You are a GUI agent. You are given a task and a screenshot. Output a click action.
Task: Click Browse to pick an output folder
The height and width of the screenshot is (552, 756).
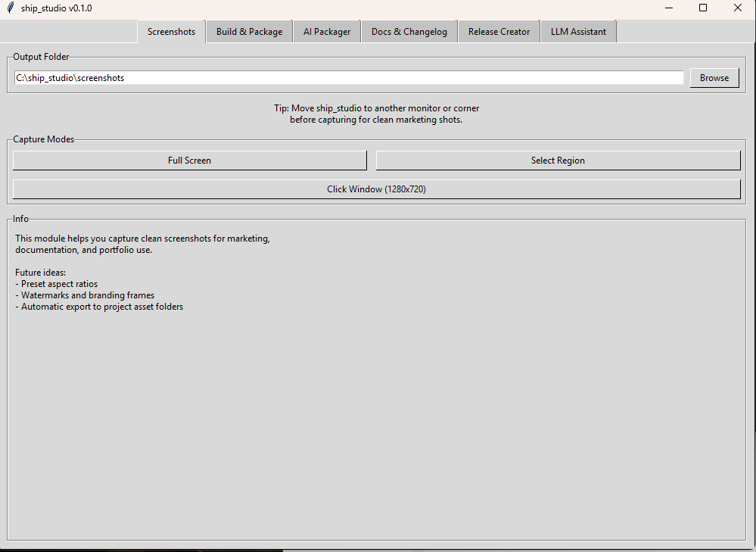[x=714, y=77]
